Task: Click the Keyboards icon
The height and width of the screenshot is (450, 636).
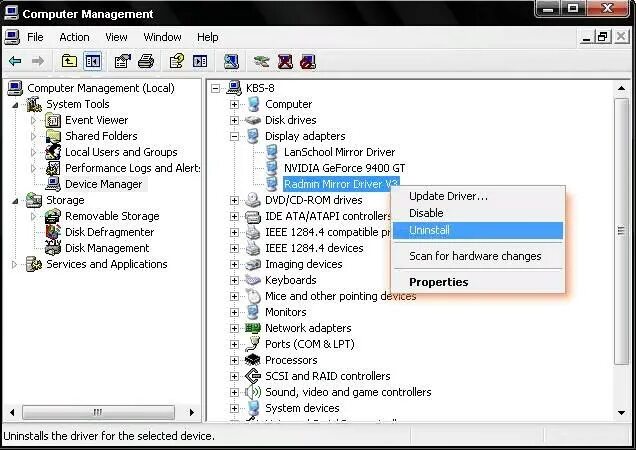Action: [x=253, y=280]
